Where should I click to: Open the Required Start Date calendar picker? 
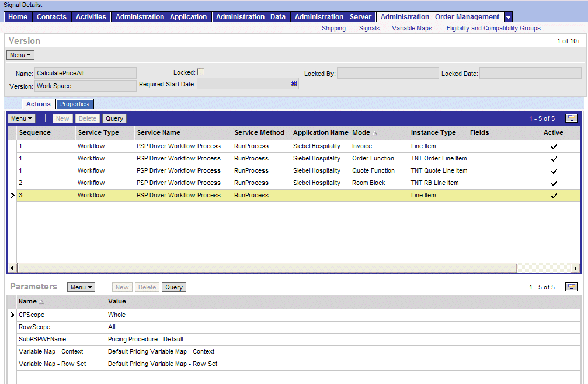point(293,83)
